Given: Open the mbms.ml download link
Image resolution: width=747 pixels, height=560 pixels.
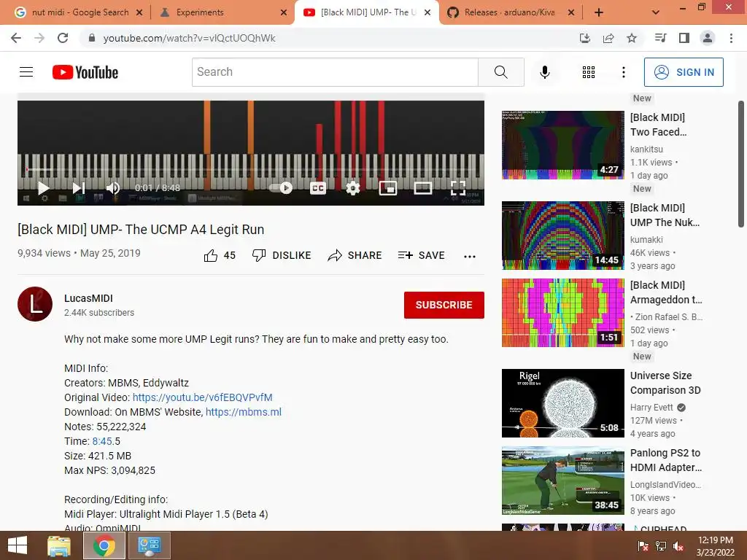Looking at the screenshot, I should [244, 412].
